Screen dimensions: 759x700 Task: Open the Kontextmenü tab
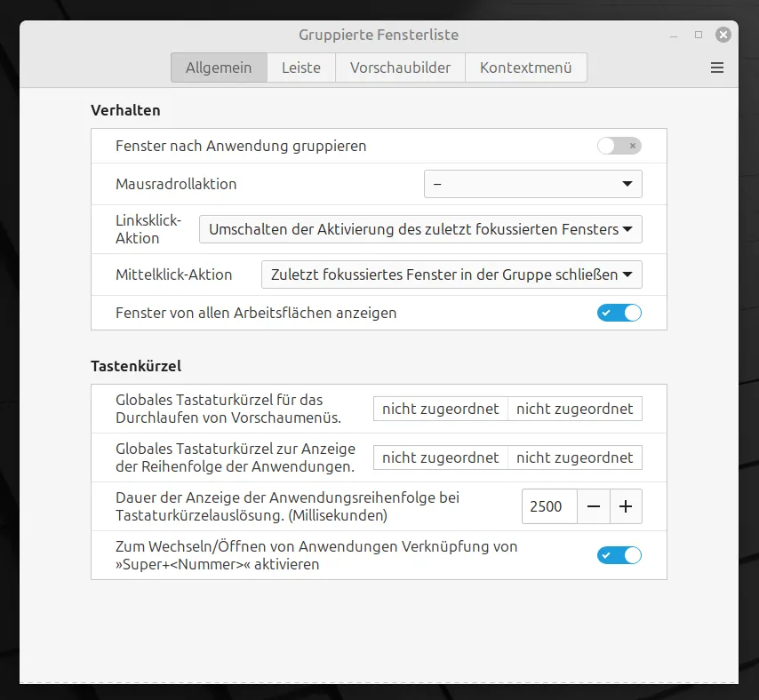pos(525,68)
